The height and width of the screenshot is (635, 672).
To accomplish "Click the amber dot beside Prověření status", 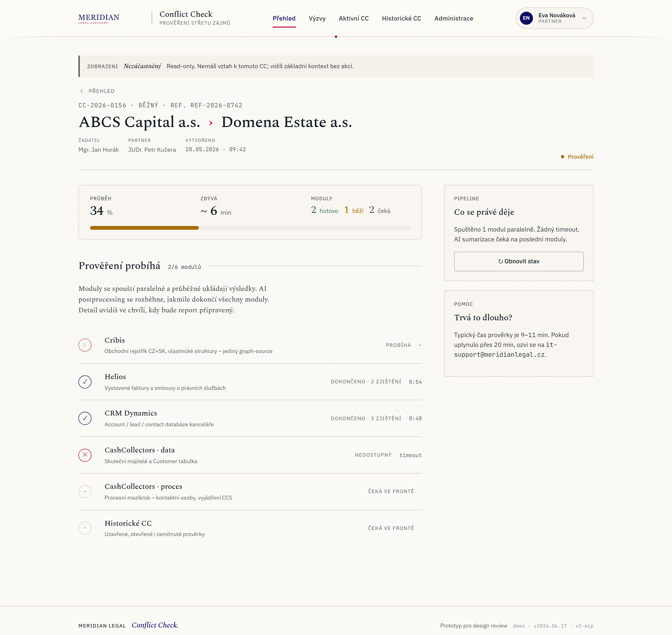I will tap(562, 157).
